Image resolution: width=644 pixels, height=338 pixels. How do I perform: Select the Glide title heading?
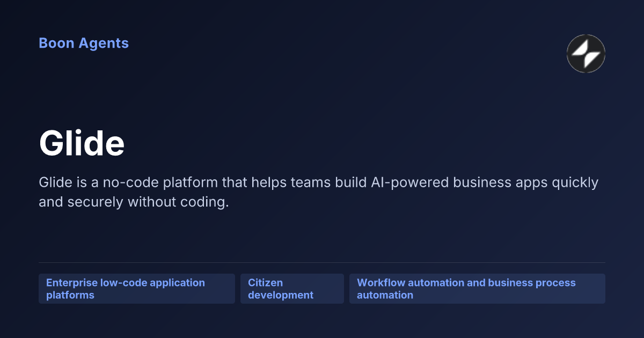[82, 144]
